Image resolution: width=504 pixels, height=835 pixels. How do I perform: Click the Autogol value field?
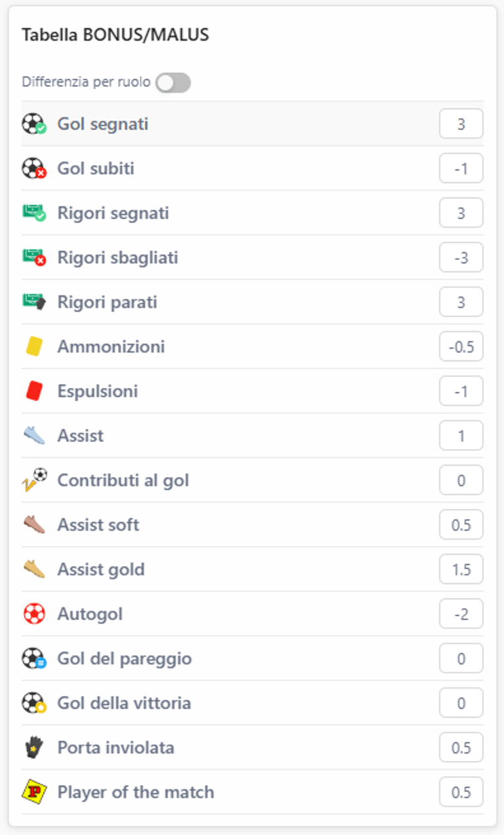pos(461,614)
